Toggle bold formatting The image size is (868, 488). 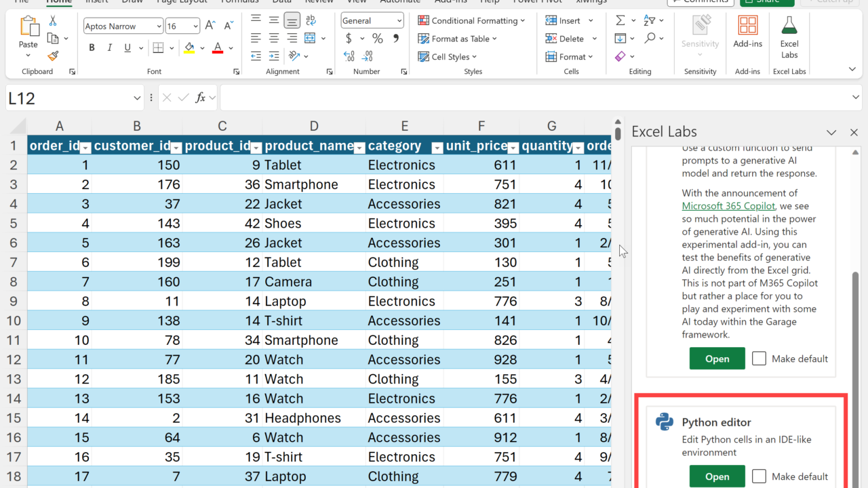tap(92, 48)
